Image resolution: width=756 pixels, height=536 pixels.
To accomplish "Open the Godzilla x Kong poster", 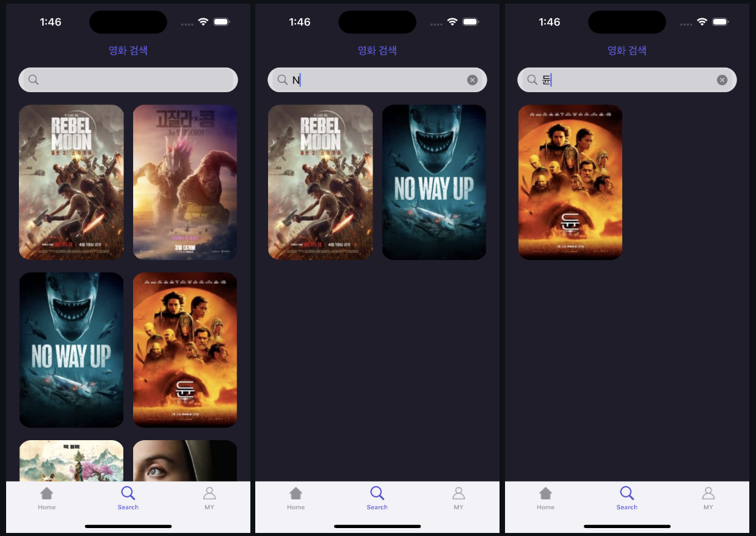I will point(185,183).
